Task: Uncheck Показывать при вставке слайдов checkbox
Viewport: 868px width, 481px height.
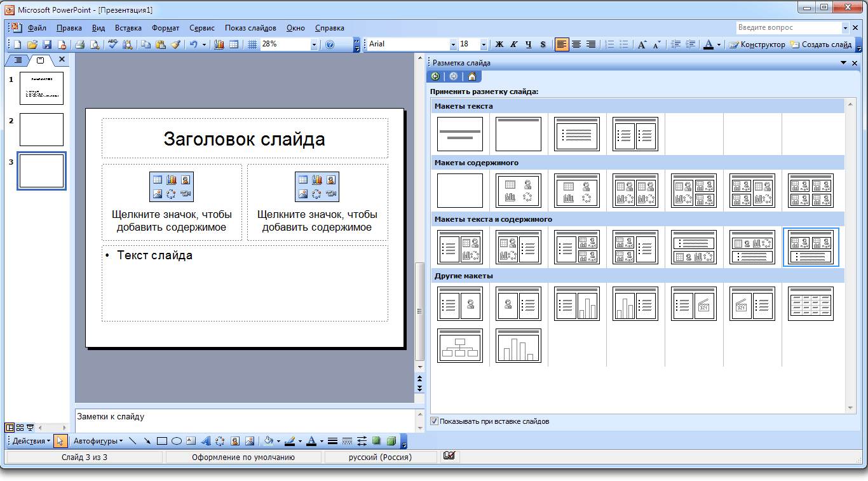Action: (x=435, y=421)
